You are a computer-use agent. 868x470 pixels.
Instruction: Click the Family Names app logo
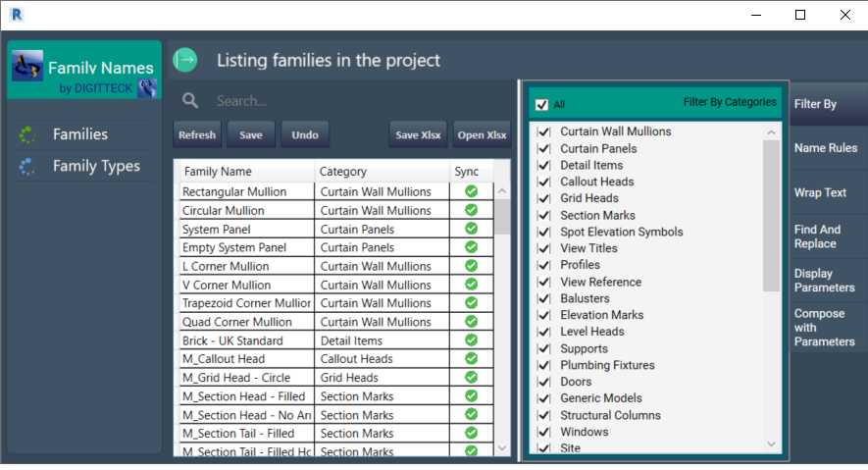(26, 66)
